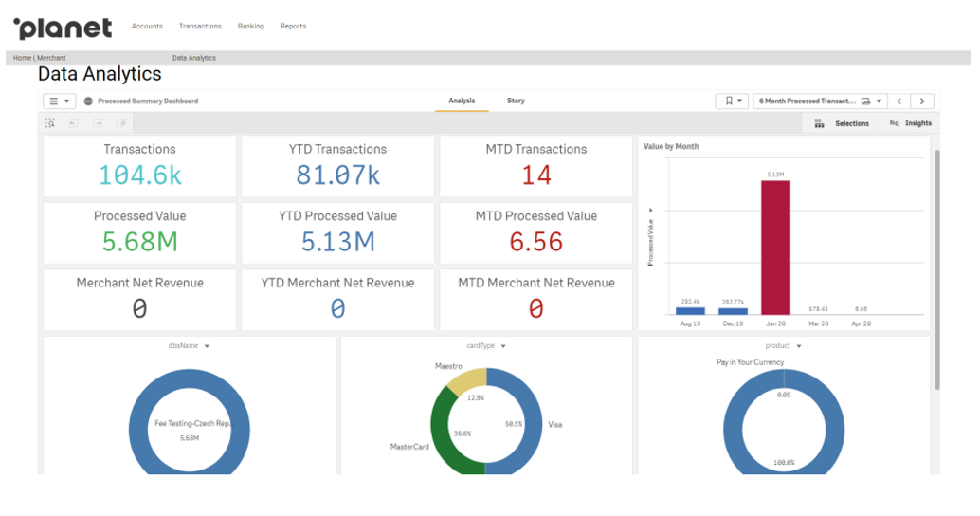Click the step forward selection icon

pos(98,123)
